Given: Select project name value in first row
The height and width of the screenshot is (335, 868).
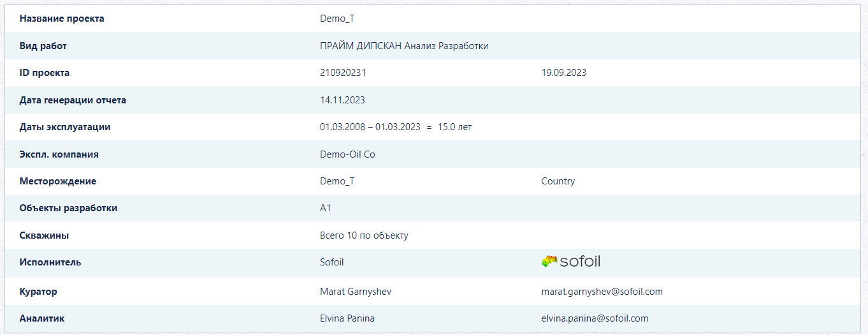Looking at the screenshot, I should 337,19.
